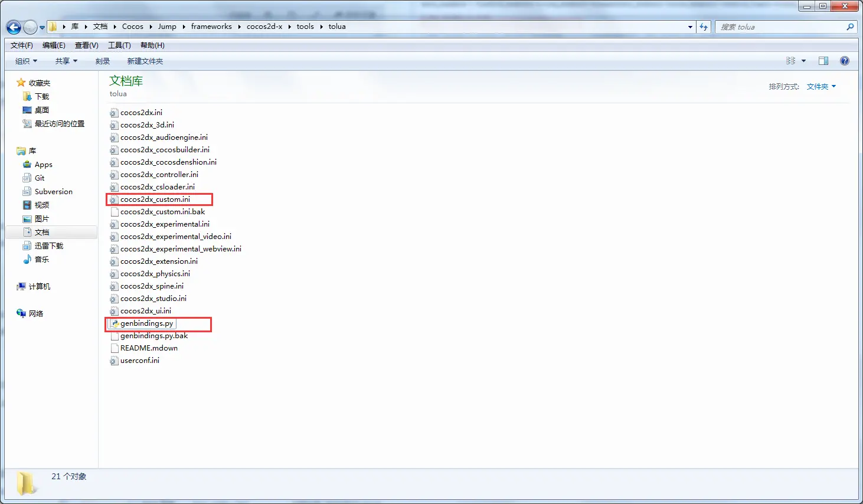Screen dimensions: 863x504
Task: Click the userconf.ini file icon
Action: (x=115, y=361)
